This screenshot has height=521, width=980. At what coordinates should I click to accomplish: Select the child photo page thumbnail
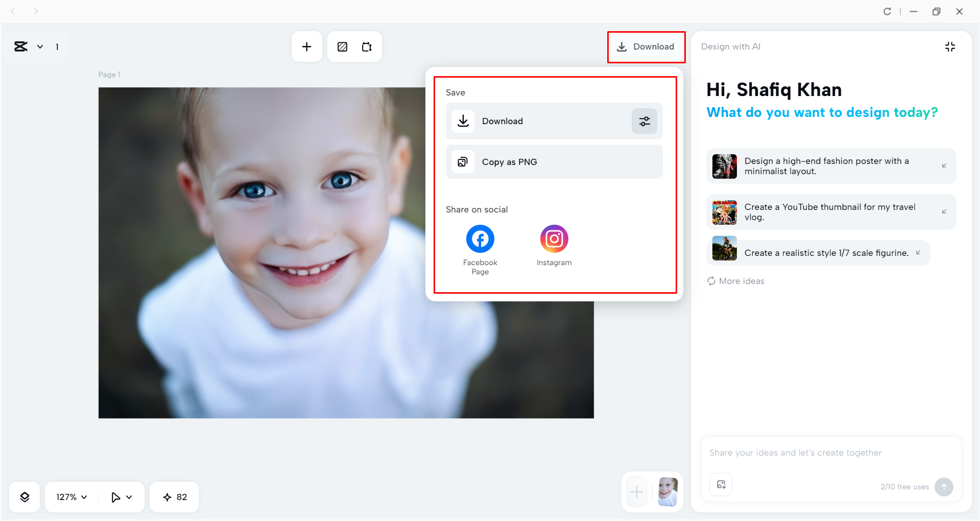point(668,492)
